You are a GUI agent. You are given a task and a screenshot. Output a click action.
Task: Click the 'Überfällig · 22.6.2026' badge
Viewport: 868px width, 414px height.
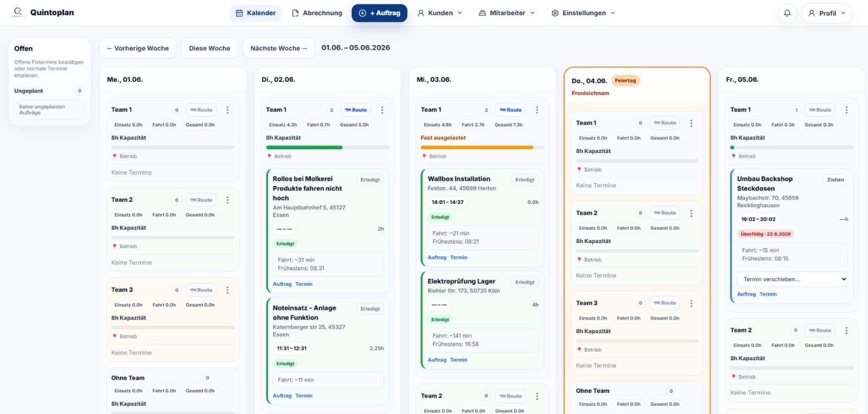pos(765,234)
